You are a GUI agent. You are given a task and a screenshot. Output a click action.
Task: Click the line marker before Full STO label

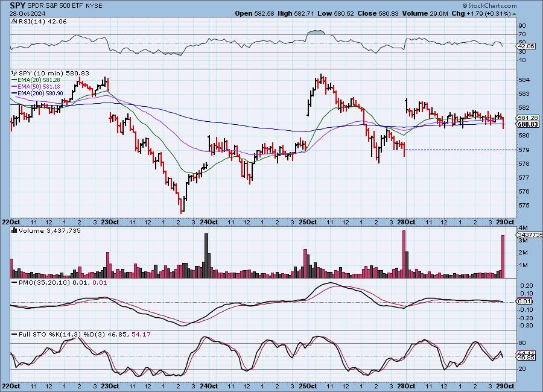(x=14, y=335)
